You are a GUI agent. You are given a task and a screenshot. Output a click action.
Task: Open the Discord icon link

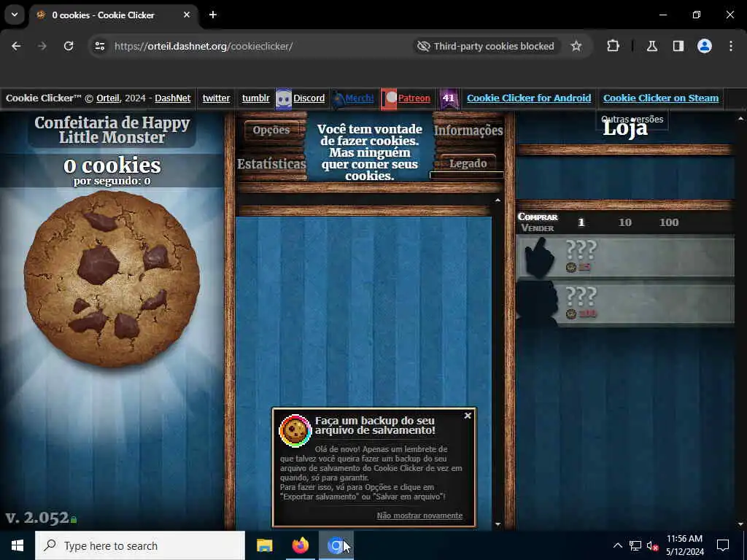tap(284, 98)
